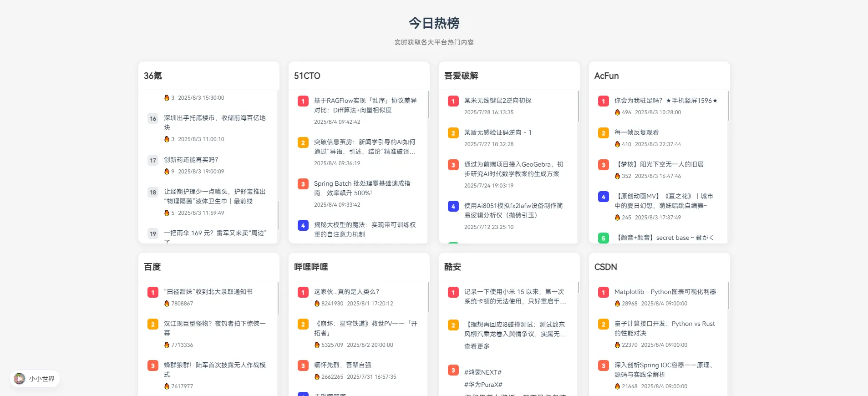Click rank 1 badge beside 这家伙...真的是人类么
This screenshot has width=868, height=396.
(303, 292)
